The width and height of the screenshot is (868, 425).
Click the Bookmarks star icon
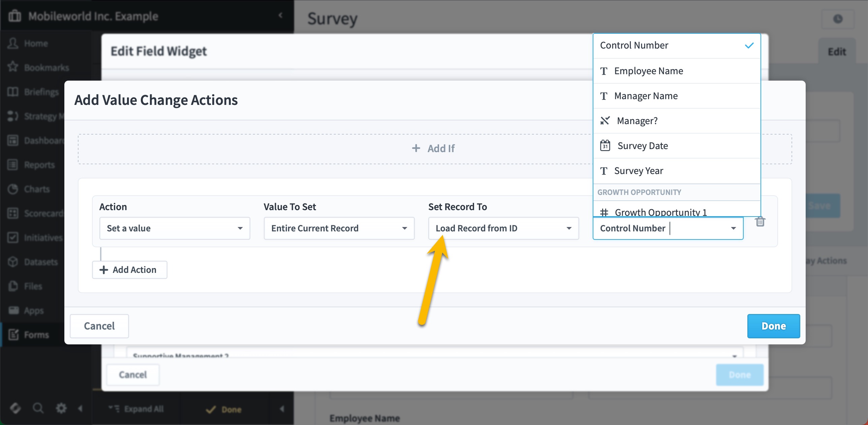[13, 67]
